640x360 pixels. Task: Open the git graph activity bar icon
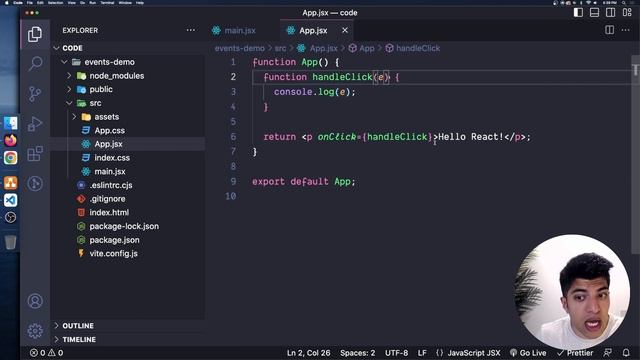pyautogui.click(x=35, y=183)
